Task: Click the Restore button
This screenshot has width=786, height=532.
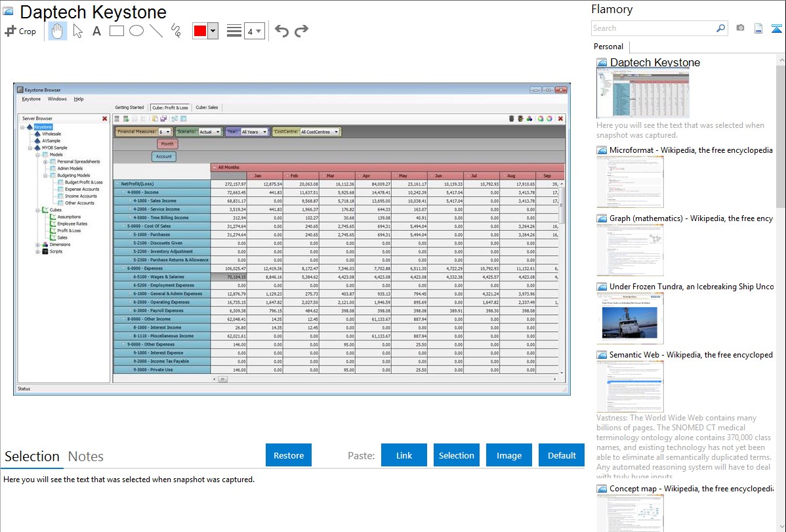Action: coord(289,455)
